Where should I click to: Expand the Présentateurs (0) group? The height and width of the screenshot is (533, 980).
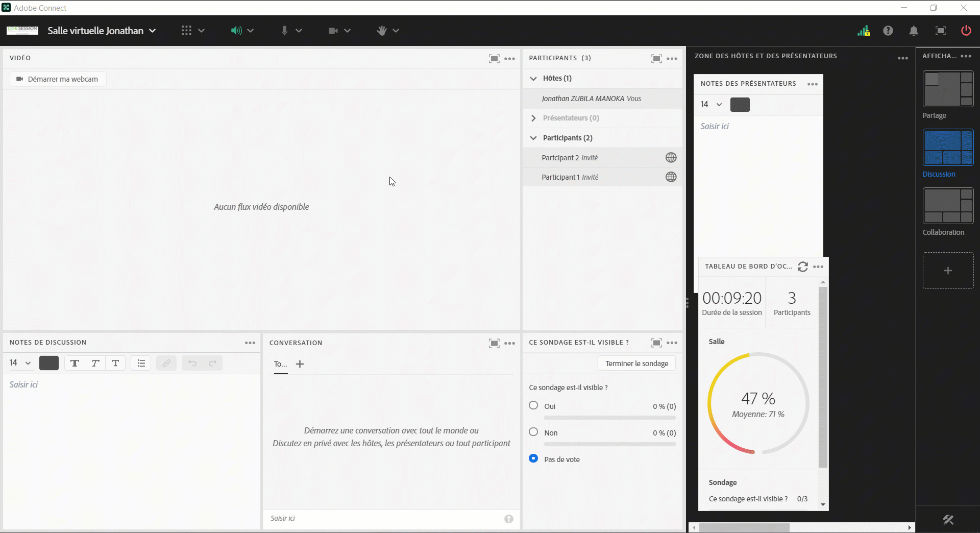533,118
